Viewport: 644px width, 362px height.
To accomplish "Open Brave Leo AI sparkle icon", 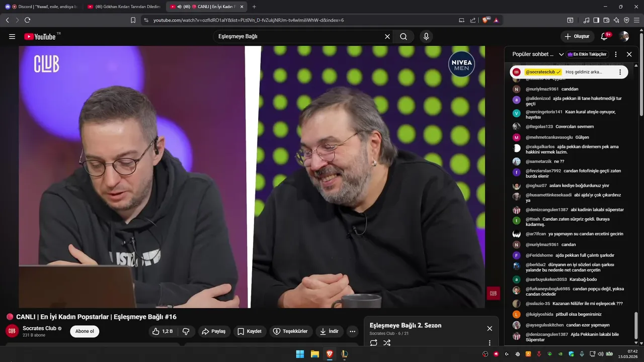I will pos(616,20).
